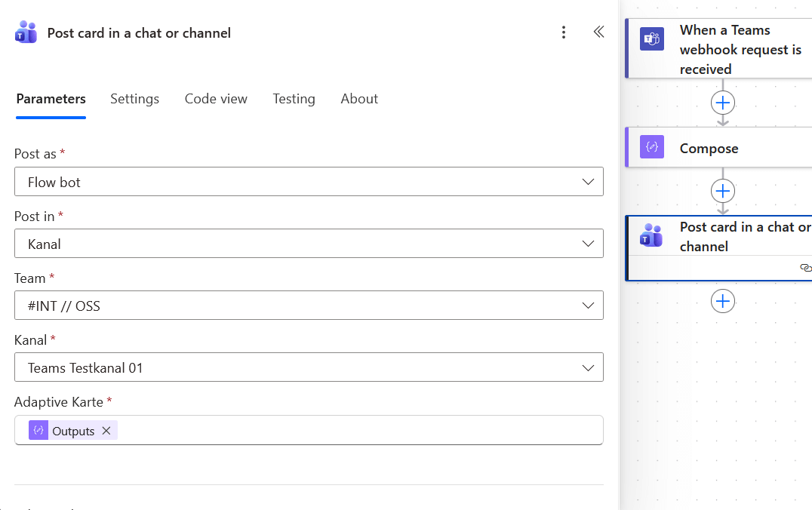Click the Post card Teams icon on canvas
This screenshot has width=812, height=510.
pos(651,235)
